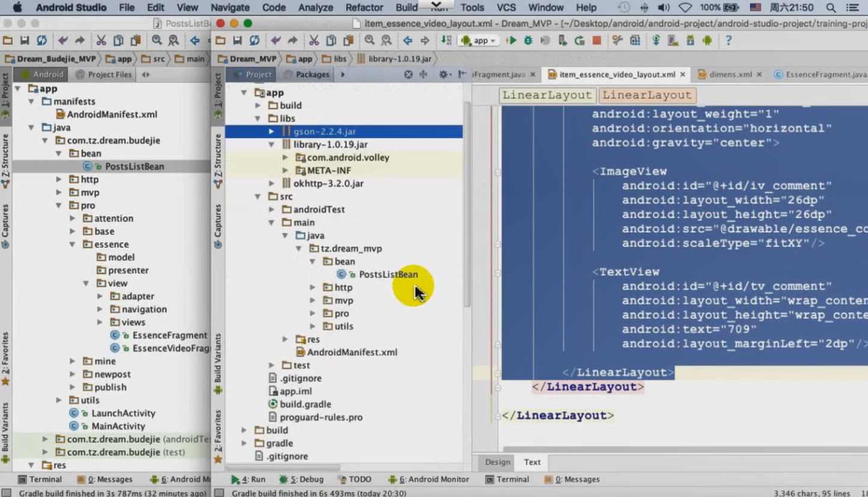Click Redo arrow in Dream_MVP window toolbar
This screenshot has width=868, height=497.
click(x=292, y=41)
